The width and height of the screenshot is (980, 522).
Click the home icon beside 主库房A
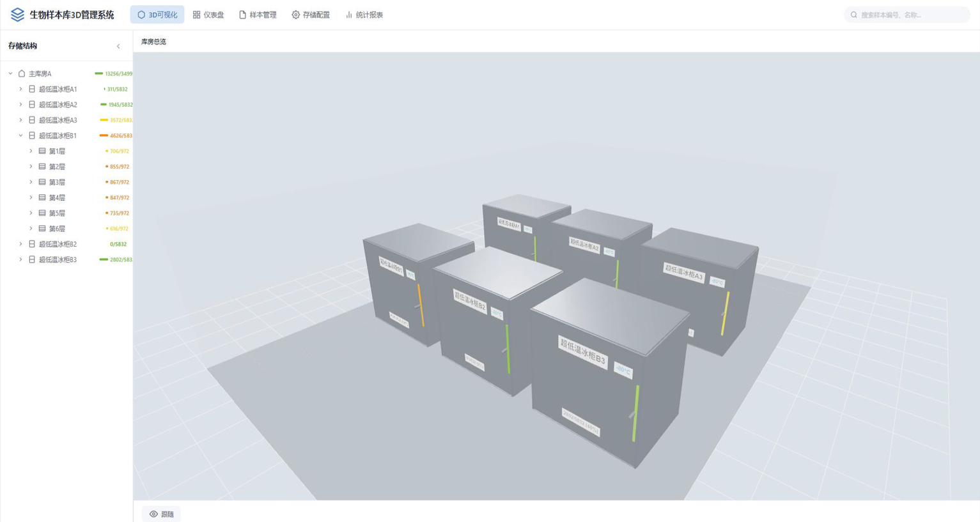pos(22,73)
